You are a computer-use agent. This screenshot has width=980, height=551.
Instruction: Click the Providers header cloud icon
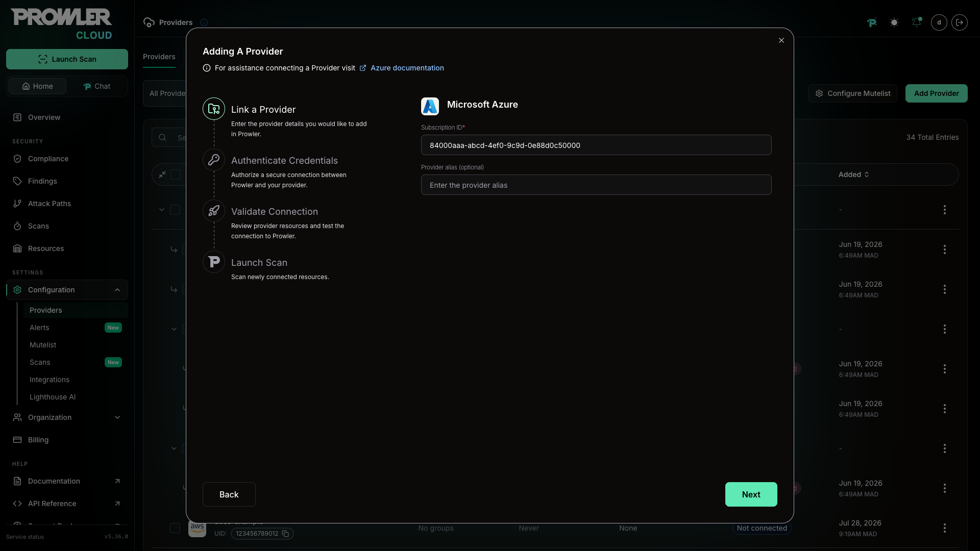(149, 22)
